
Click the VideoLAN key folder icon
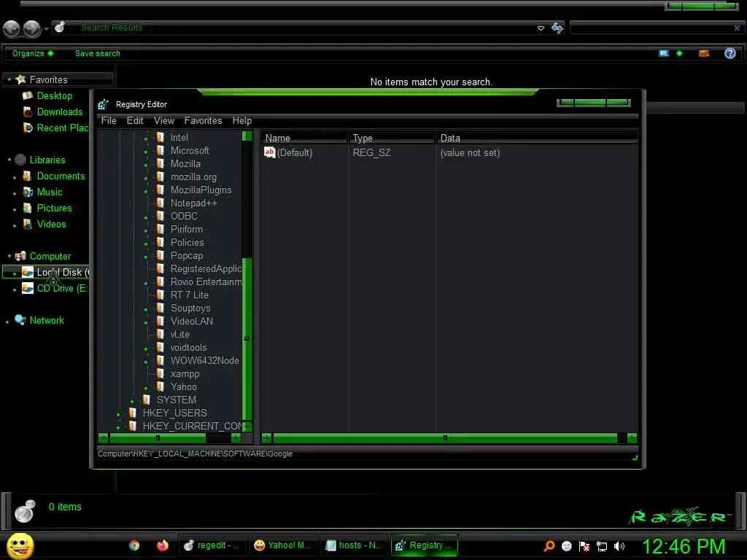coord(160,321)
